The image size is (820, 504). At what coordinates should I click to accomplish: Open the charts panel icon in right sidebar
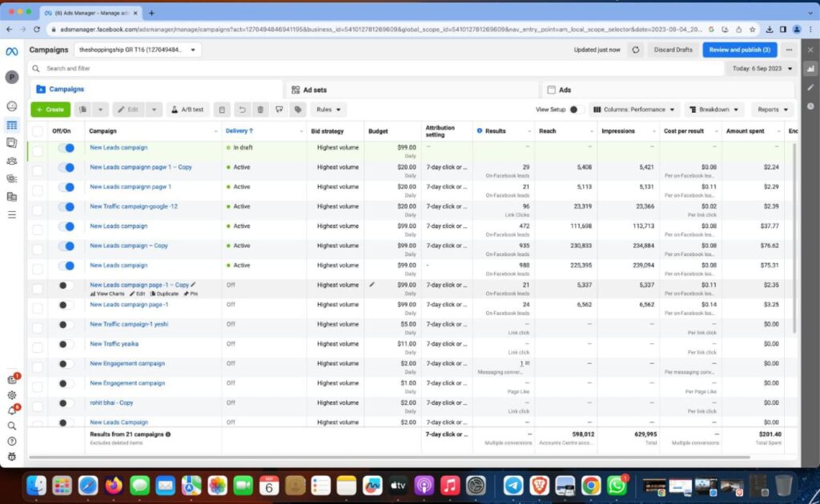pos(810,69)
